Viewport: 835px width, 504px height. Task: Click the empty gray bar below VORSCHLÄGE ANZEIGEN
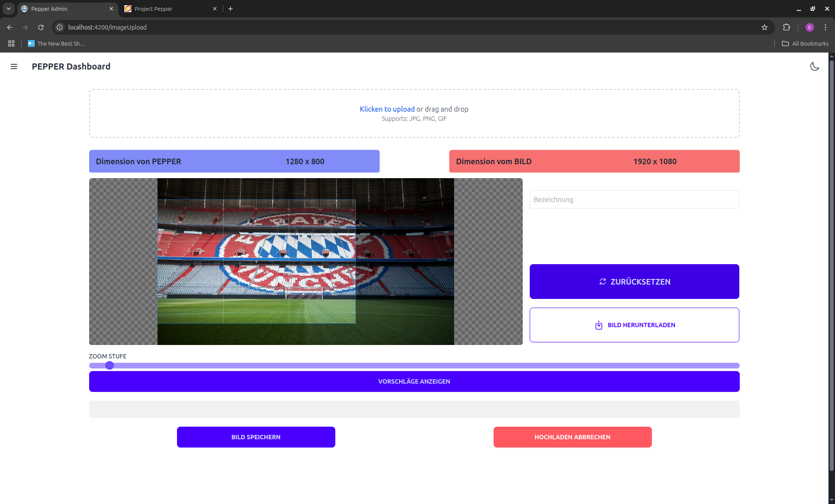coord(414,409)
